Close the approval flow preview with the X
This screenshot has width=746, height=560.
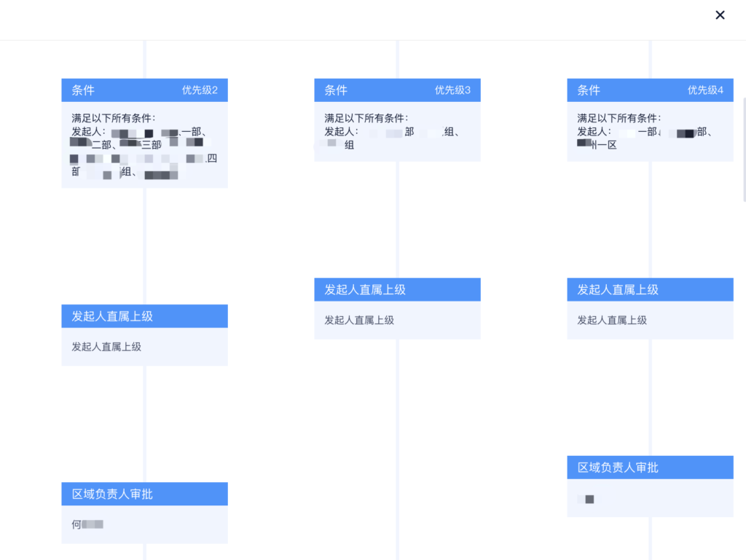click(720, 15)
